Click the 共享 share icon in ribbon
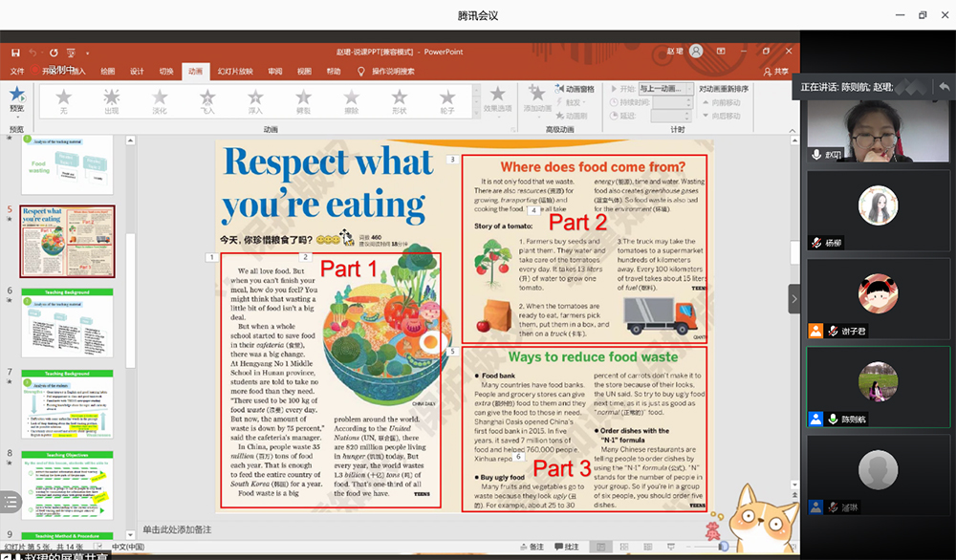Image resolution: width=956 pixels, height=560 pixels. (x=775, y=71)
